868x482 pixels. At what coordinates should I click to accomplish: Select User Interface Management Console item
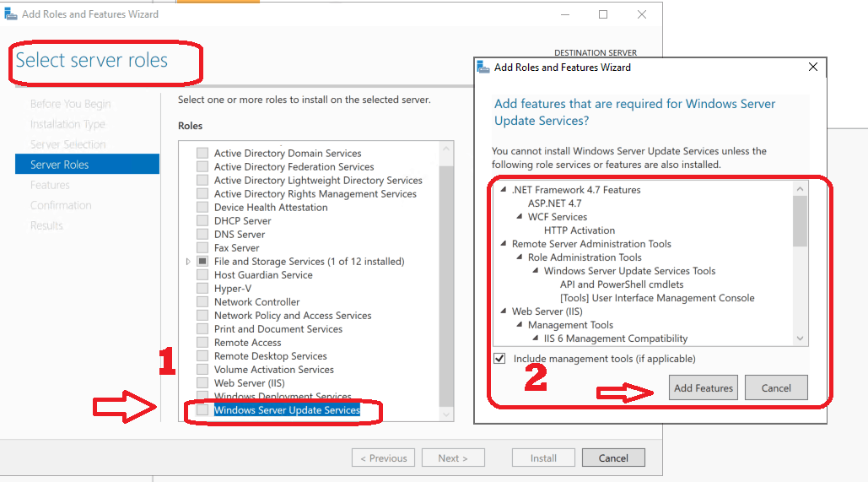pyautogui.click(x=657, y=298)
